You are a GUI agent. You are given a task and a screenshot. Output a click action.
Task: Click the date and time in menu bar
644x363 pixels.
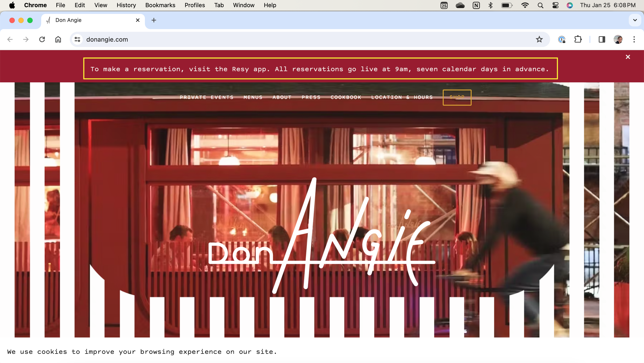(x=608, y=5)
